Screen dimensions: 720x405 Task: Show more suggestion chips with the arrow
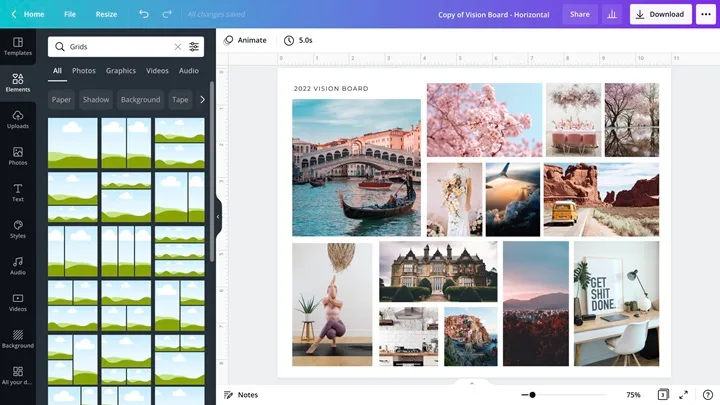(202, 100)
